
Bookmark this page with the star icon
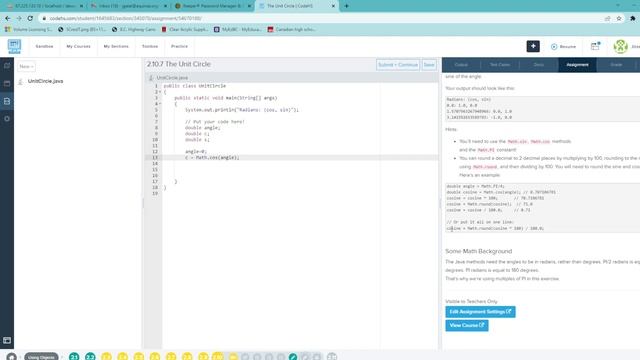click(x=619, y=18)
